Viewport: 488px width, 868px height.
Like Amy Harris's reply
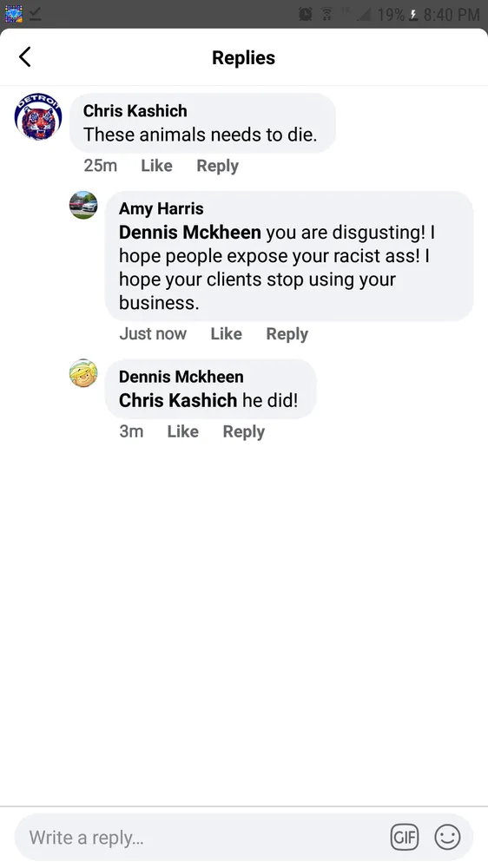pos(226,334)
